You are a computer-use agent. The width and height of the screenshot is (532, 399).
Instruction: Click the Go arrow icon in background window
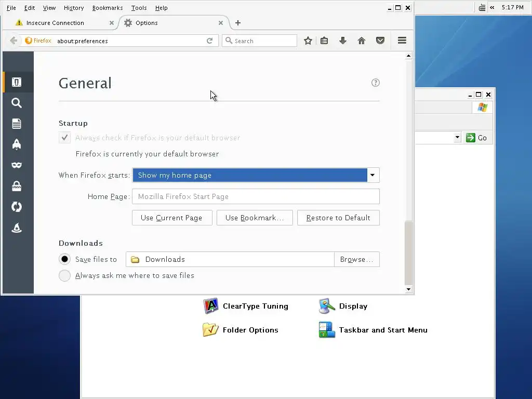click(x=471, y=137)
